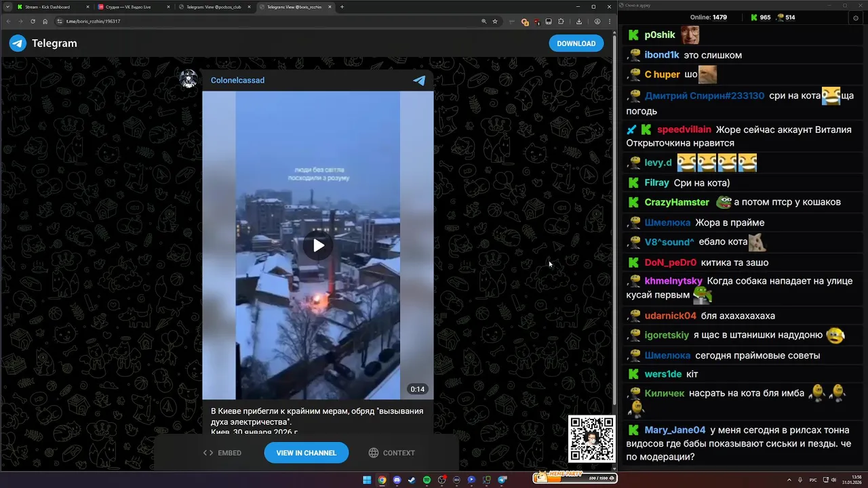868x488 pixels.
Task: Click browser back arrow
Action: point(8,21)
